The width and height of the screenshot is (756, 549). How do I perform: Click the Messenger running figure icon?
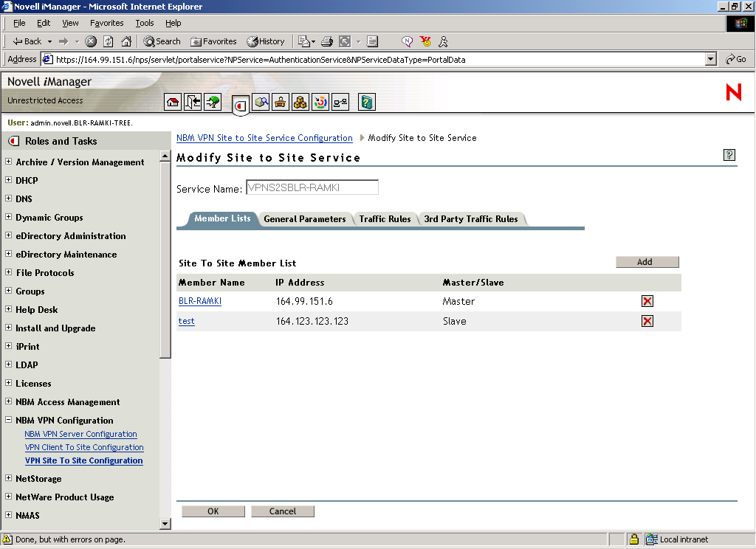pyautogui.click(x=443, y=41)
